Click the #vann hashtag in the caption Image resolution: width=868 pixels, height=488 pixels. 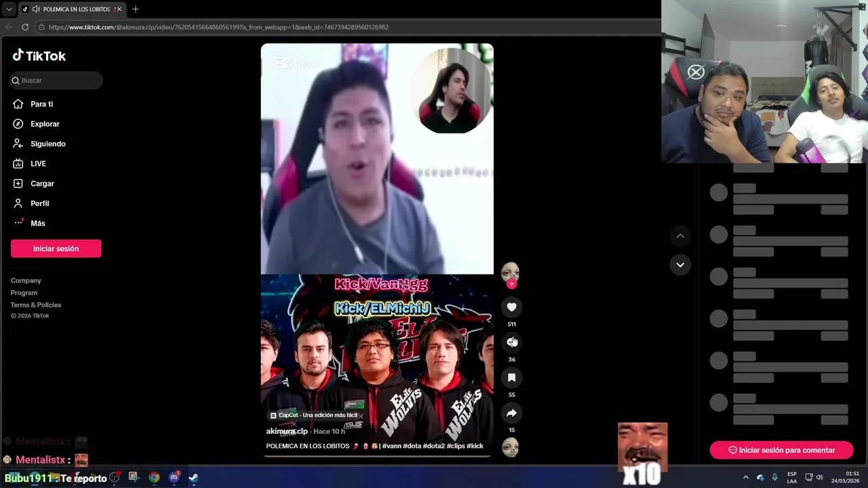[x=391, y=446]
